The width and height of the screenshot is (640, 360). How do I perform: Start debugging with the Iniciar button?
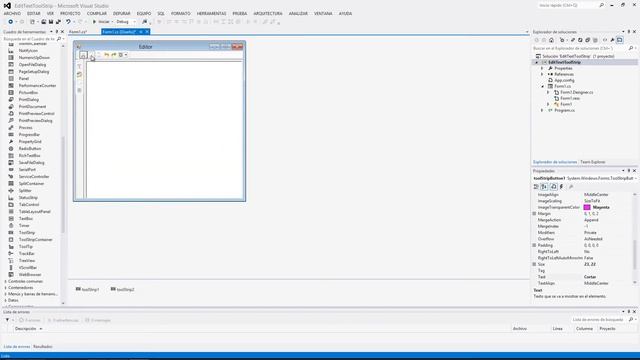102,22
